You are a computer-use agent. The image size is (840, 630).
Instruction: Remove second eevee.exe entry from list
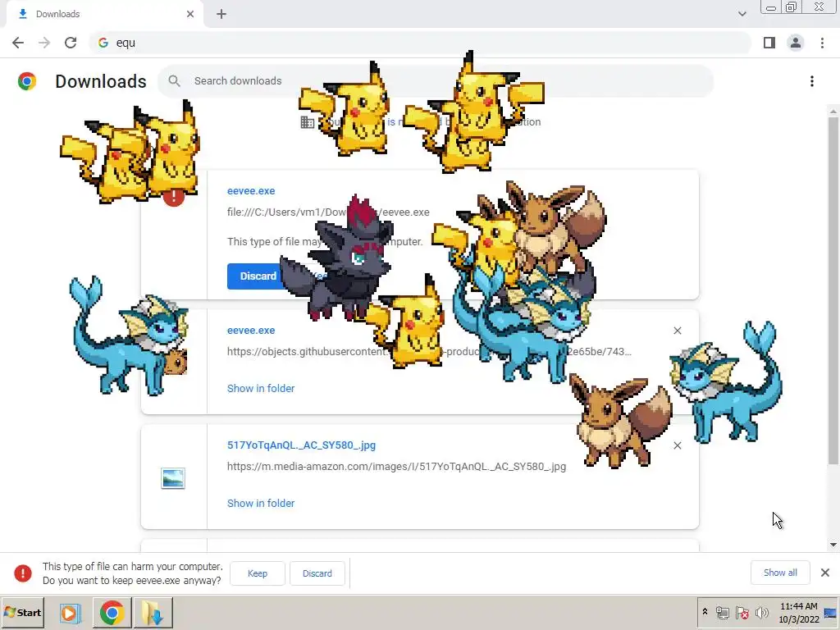tap(677, 331)
